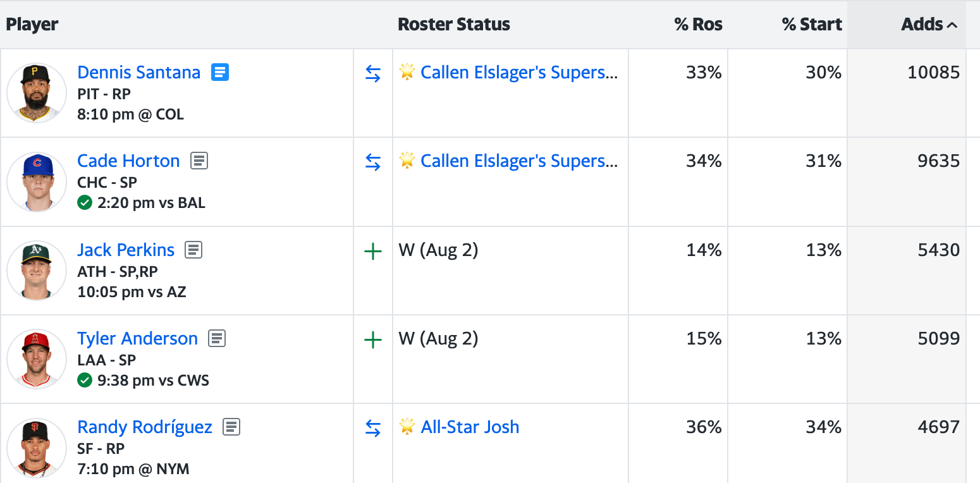Open Dennis Santana's blue player notes icon
Image resolution: width=980 pixels, height=483 pixels.
point(220,72)
